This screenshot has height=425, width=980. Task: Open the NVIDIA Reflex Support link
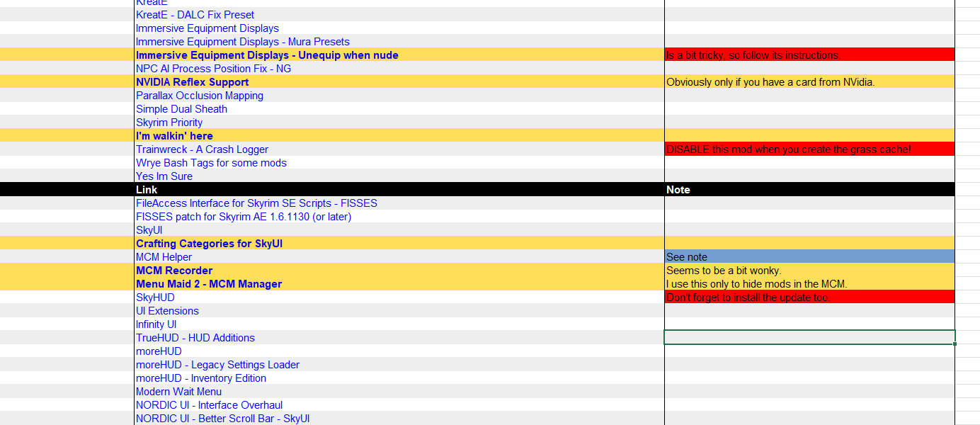192,82
